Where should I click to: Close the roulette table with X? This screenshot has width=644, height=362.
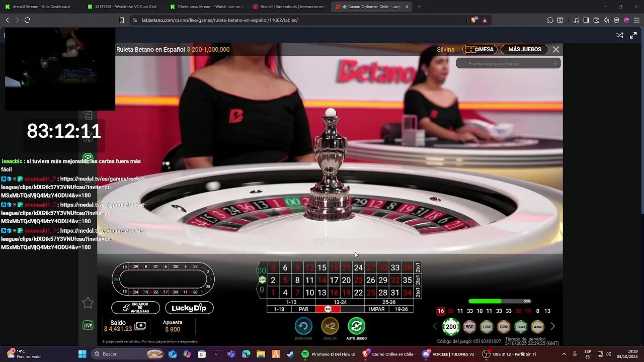[556, 49]
